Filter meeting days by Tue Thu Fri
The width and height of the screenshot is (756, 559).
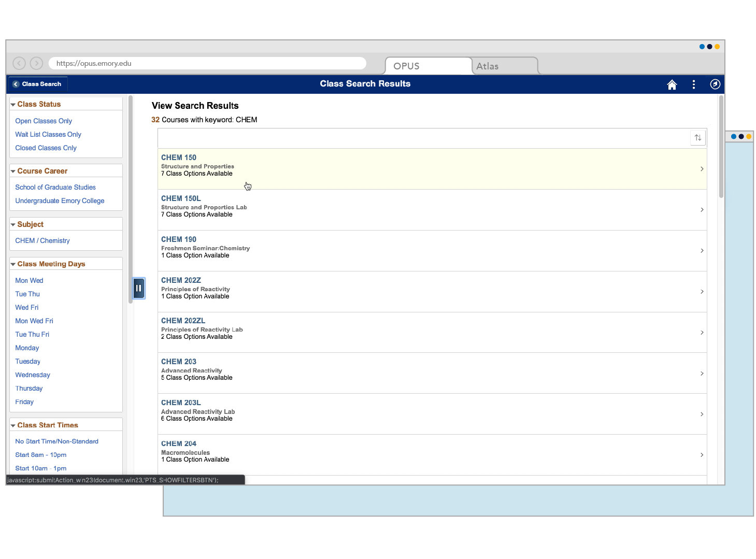click(32, 334)
